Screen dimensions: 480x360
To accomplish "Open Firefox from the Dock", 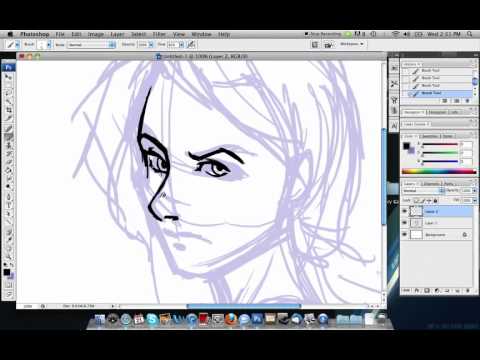I will point(230,319).
